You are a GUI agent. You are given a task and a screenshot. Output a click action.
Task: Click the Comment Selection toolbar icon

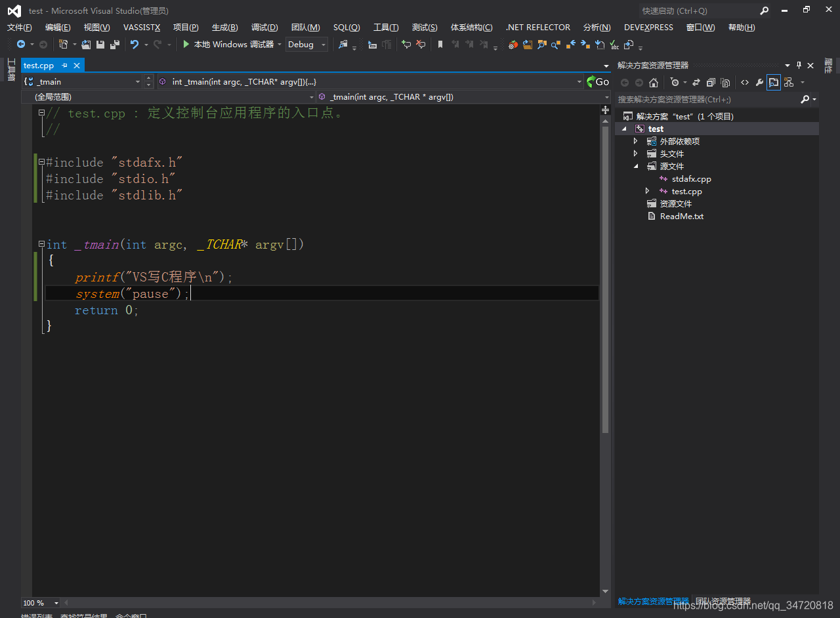[406, 44]
